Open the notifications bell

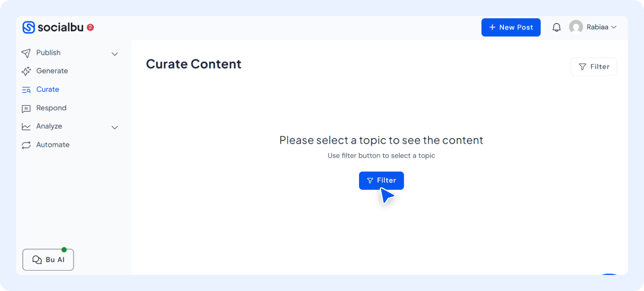(557, 27)
